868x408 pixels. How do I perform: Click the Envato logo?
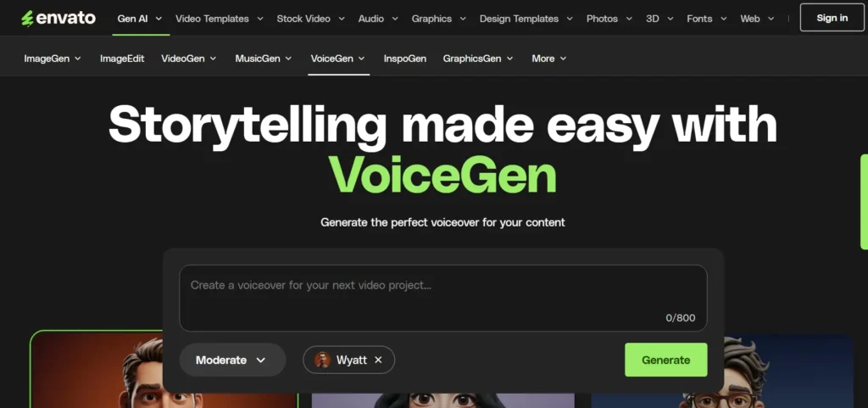[58, 19]
